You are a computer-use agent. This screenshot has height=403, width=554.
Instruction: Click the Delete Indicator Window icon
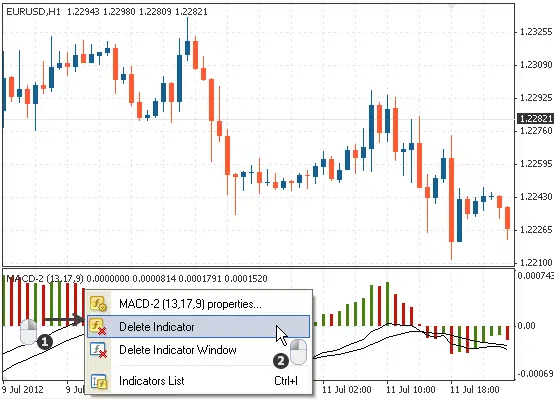pos(98,350)
